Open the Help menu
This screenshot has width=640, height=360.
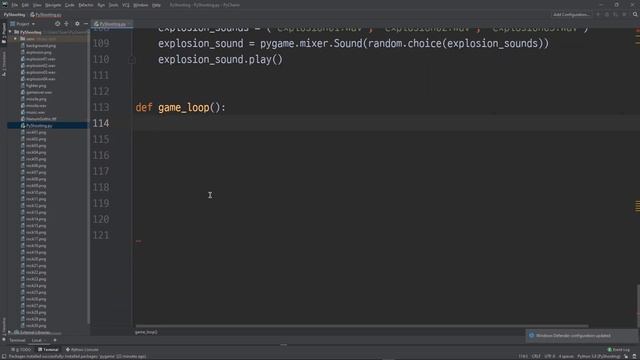pyautogui.click(x=156, y=5)
